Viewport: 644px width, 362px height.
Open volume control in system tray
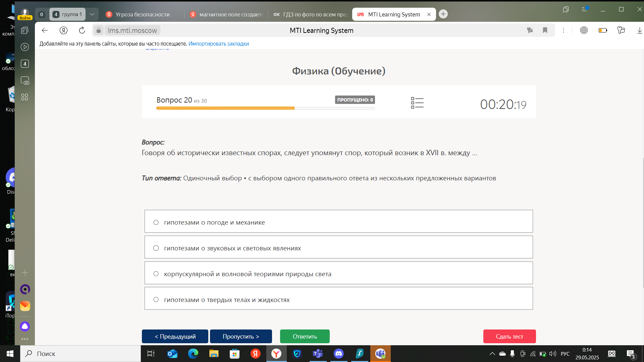click(552, 354)
